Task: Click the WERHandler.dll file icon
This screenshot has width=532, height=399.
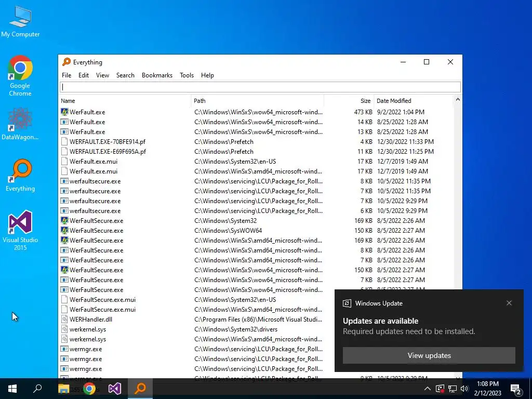Action: (x=64, y=320)
